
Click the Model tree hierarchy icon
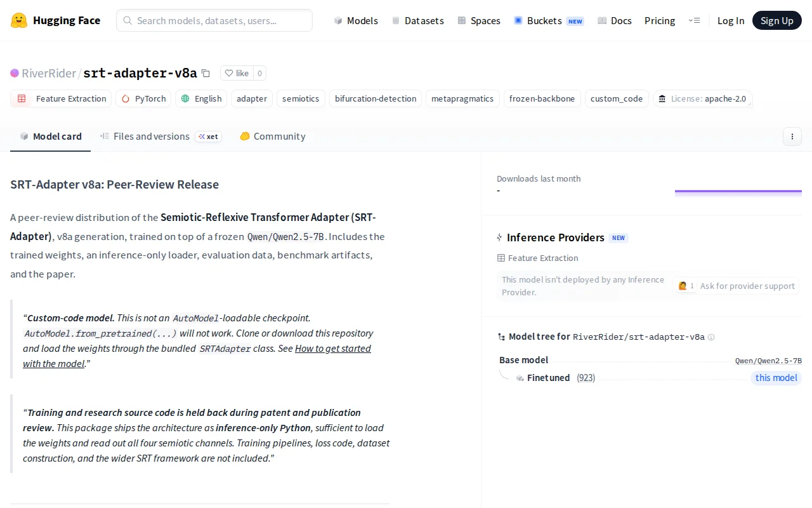point(502,337)
